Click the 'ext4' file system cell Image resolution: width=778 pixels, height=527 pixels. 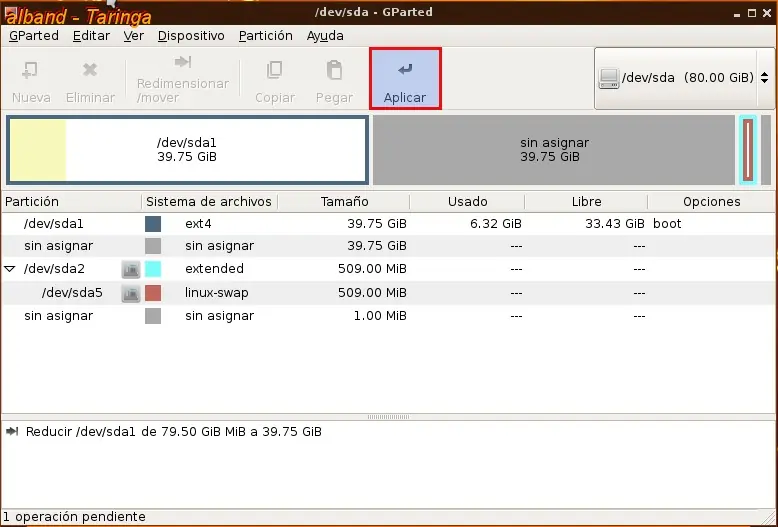(198, 224)
